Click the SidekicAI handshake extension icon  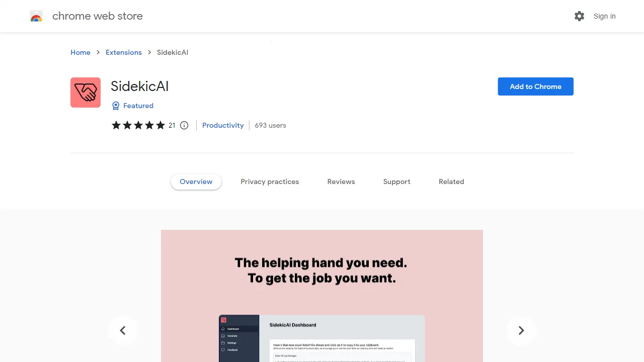tap(86, 93)
